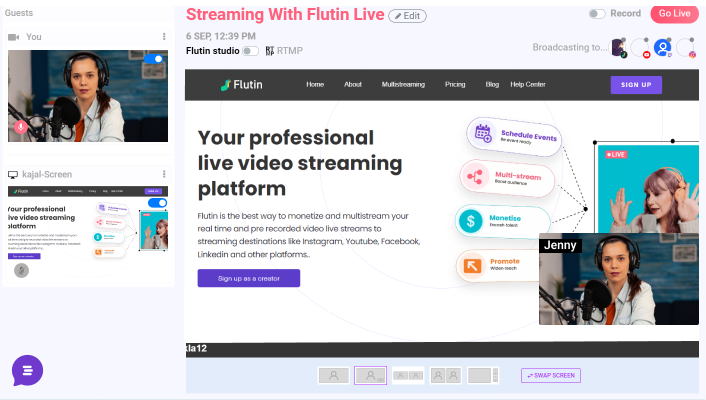Open About in the Flutin navbar
706x400 pixels.
(353, 84)
